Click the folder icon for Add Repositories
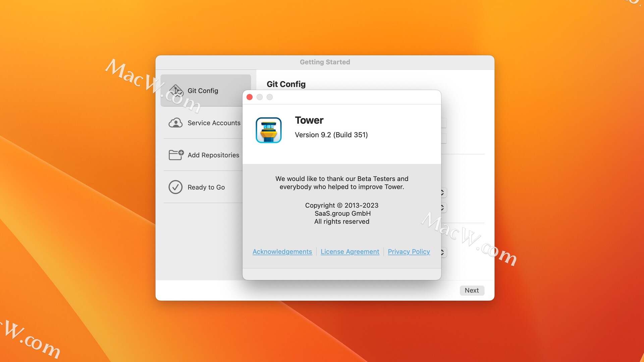 coord(176,155)
